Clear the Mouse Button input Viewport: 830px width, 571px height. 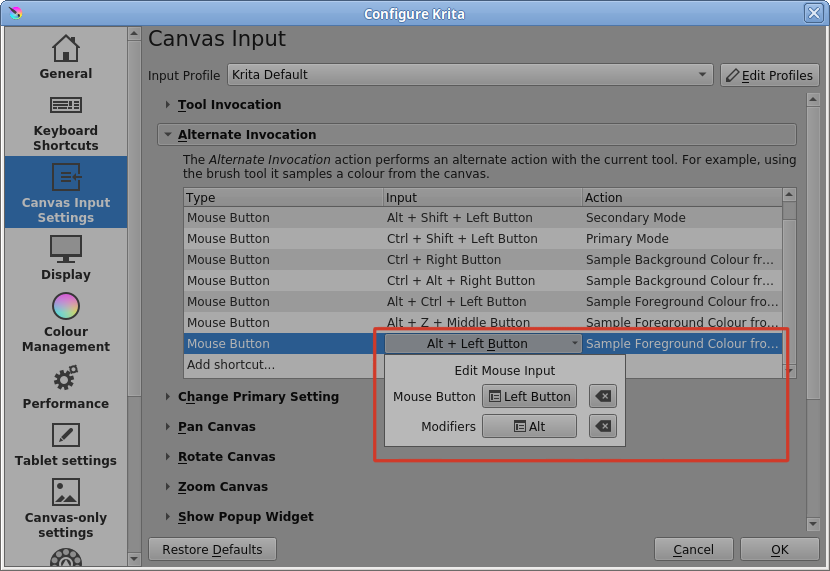pyautogui.click(x=603, y=396)
